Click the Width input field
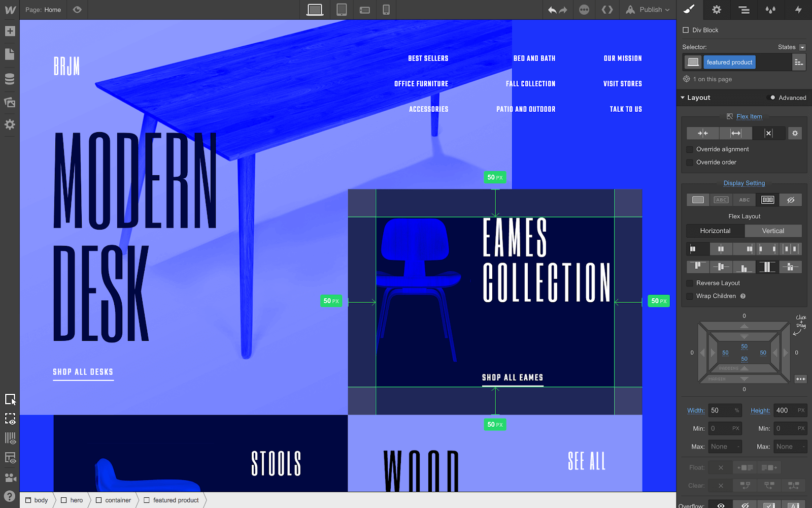 tap(721, 410)
